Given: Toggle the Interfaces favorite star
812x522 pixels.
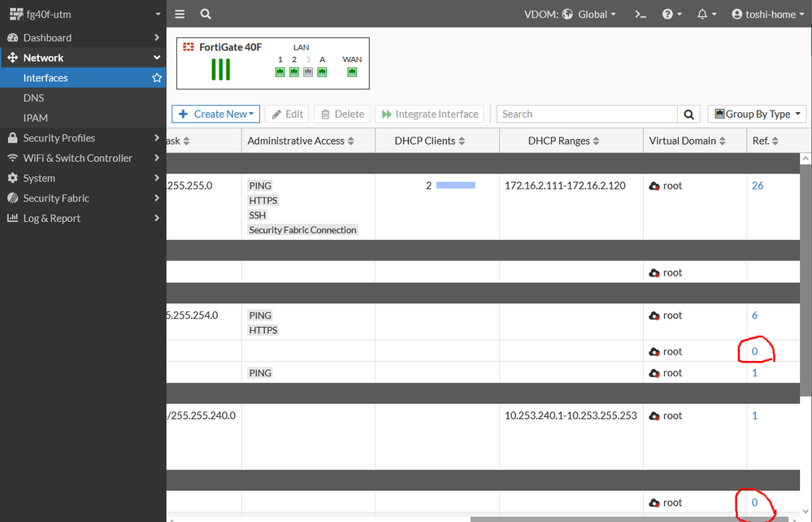Looking at the screenshot, I should (x=157, y=78).
